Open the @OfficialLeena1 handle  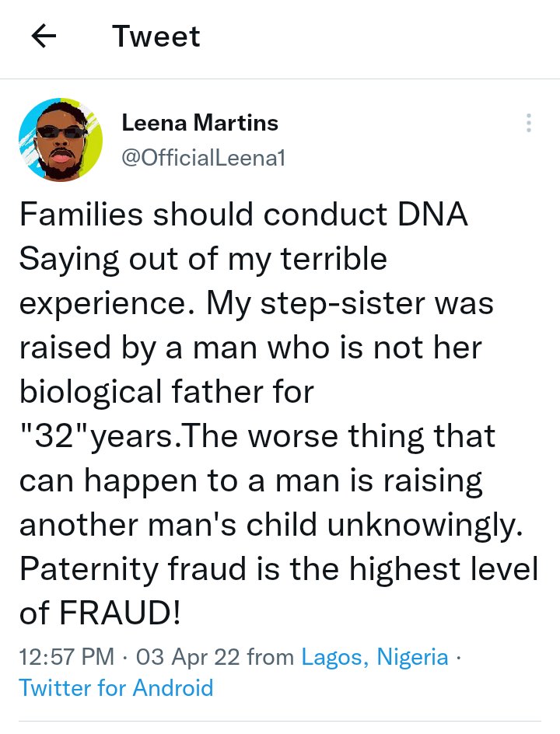(203, 158)
